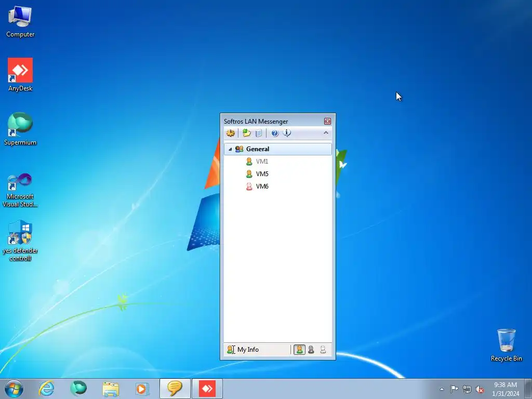Launch Supermium from the taskbar
This screenshot has height=399, width=532.
coord(78,389)
